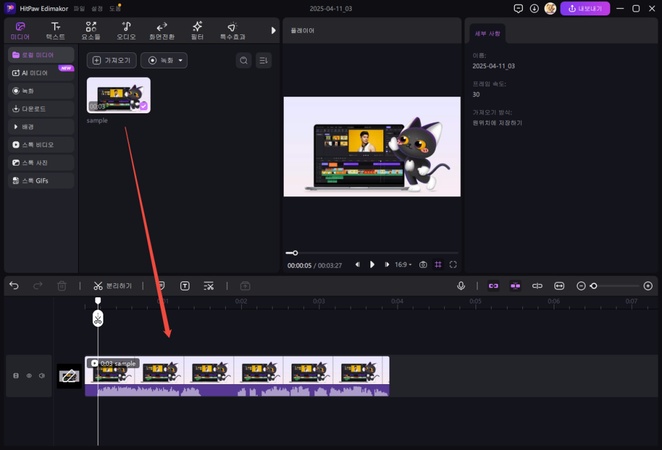Click the 가져오기 import button

(112, 60)
